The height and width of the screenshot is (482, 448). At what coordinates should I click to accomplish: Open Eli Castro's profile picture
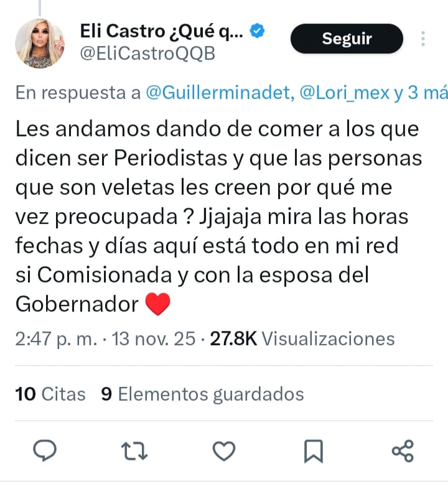coord(40,44)
